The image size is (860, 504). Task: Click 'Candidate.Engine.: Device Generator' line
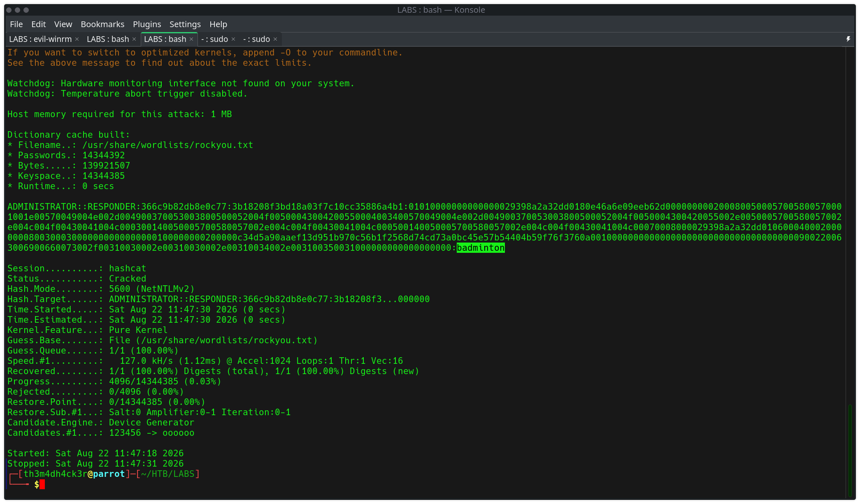(101, 423)
